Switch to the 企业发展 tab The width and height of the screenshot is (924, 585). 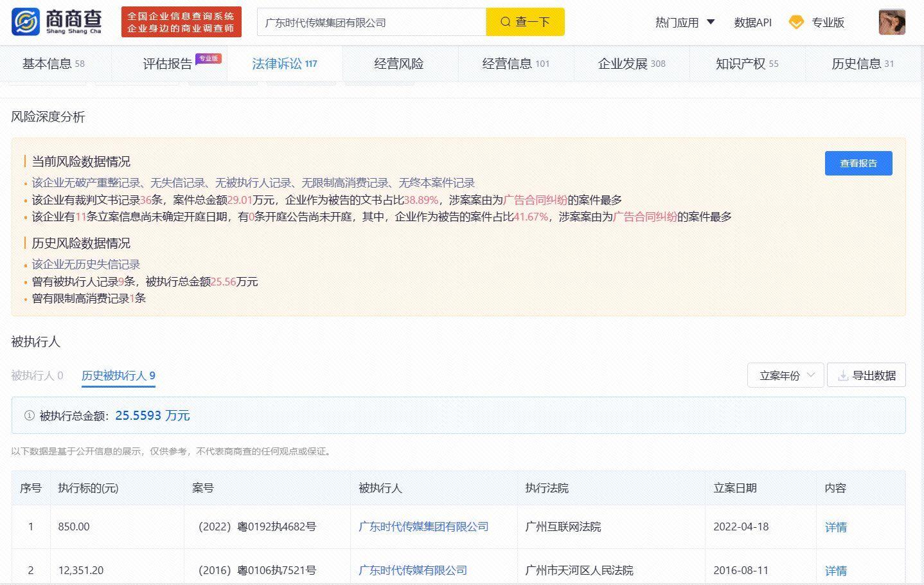632,64
